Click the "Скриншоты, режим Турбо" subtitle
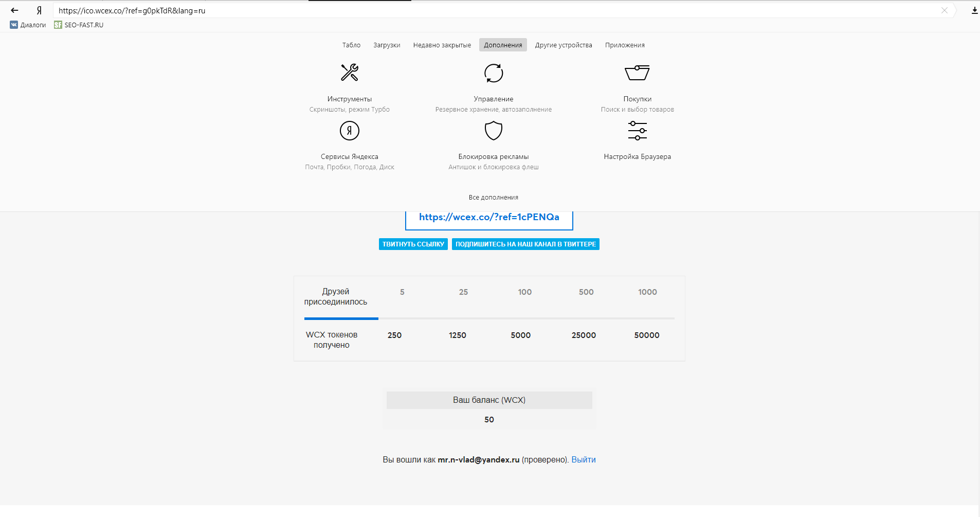980x517 pixels. (350, 110)
